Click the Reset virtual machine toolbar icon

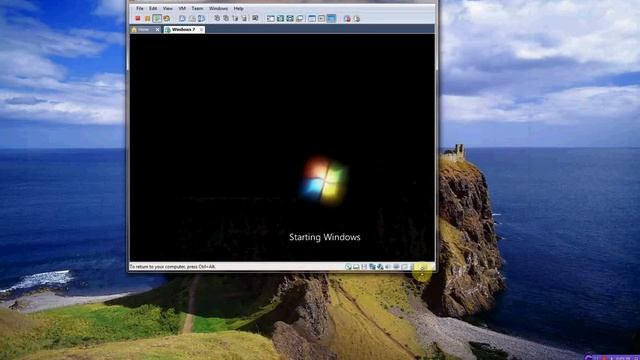click(167, 18)
